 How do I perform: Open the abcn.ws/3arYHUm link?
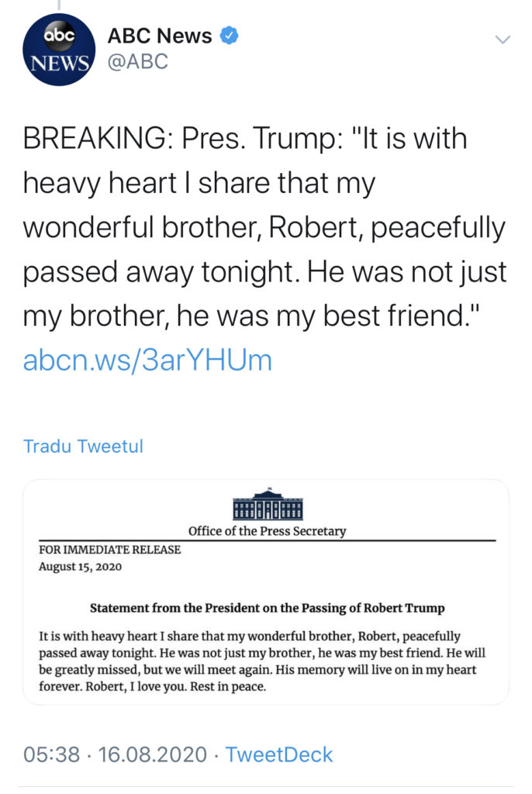147,361
